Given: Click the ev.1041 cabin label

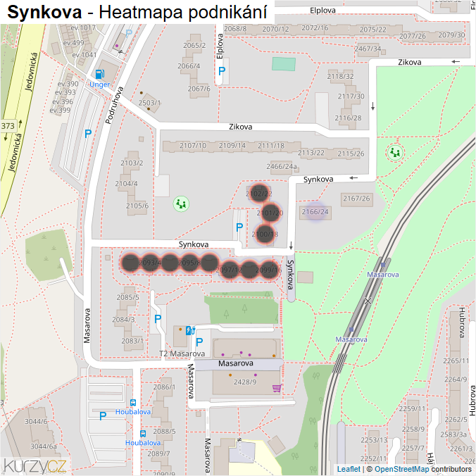Looking at the screenshot, I should pyautogui.click(x=84, y=55).
